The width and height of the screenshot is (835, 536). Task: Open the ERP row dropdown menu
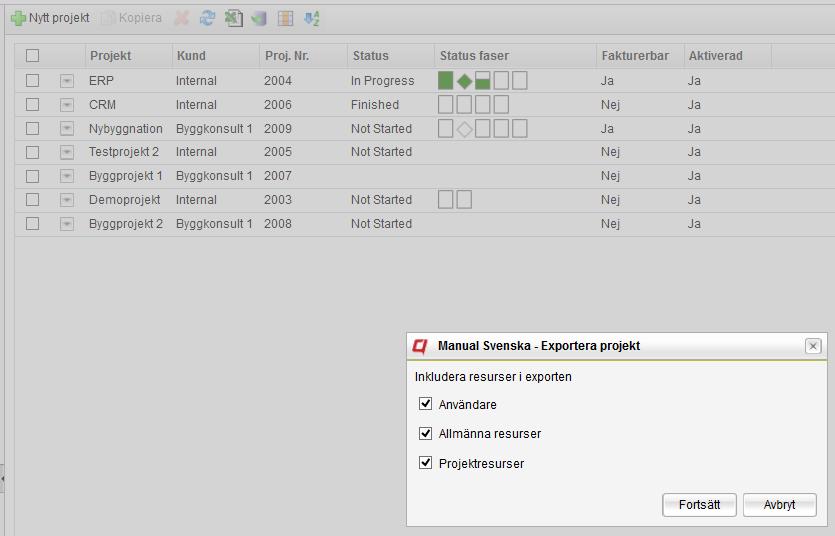coord(67,81)
